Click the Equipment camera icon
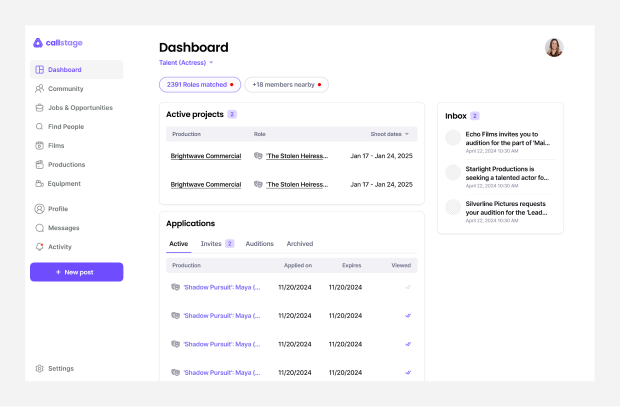 pyautogui.click(x=40, y=184)
